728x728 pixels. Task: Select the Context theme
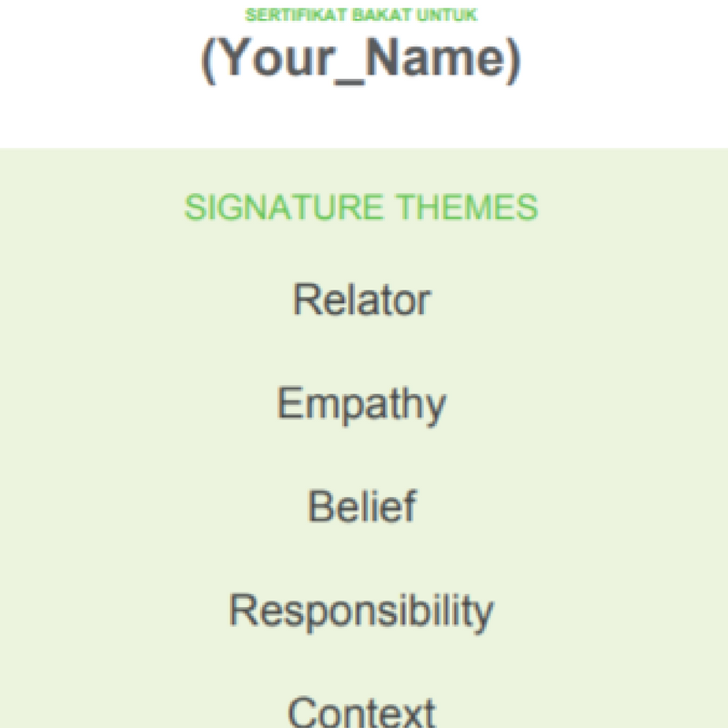(x=361, y=711)
